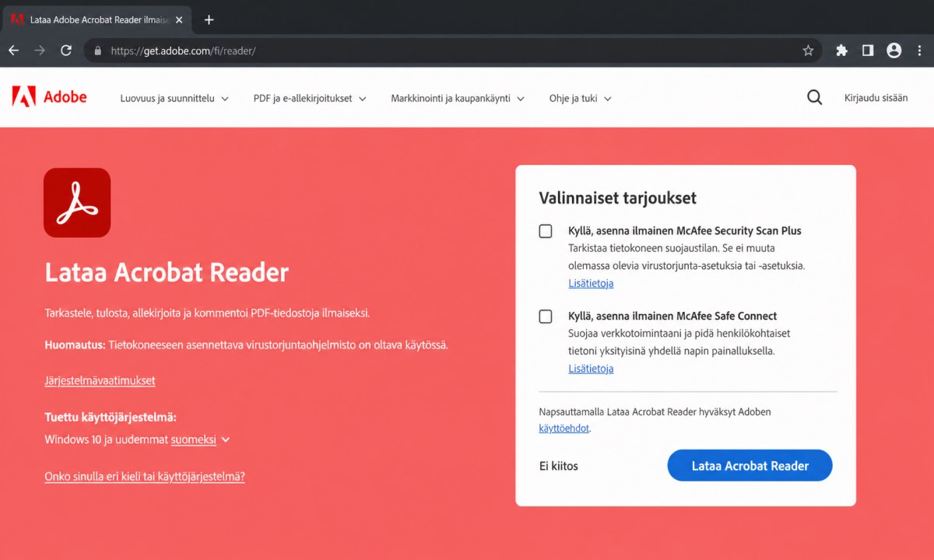The height and width of the screenshot is (560, 934).
Task: Go back with browser back arrow
Action: (13, 51)
